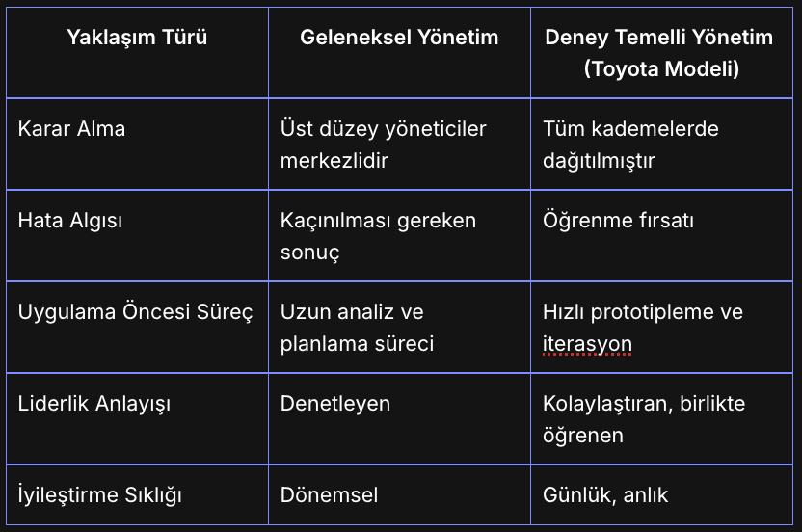Click the red-underlined word "iterasyon"

587,344
